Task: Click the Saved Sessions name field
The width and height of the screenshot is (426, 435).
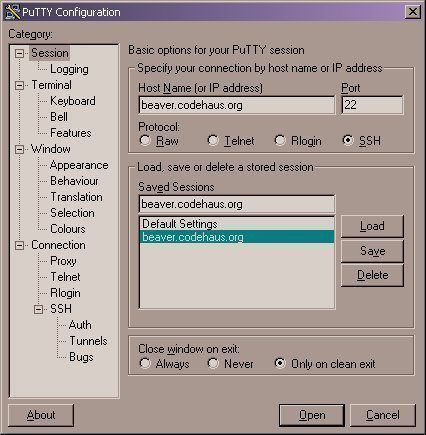Action: [x=237, y=204]
